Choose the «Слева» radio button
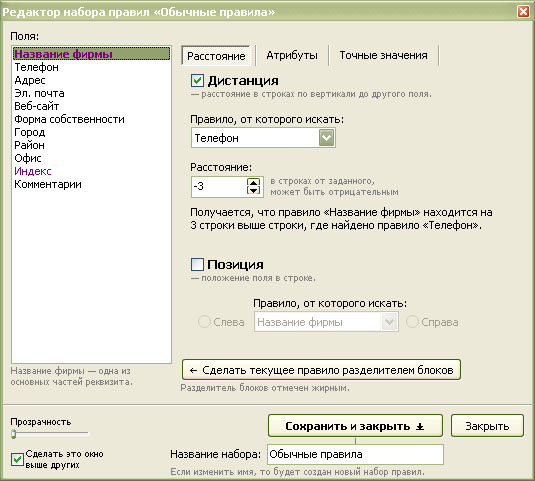 point(204,322)
